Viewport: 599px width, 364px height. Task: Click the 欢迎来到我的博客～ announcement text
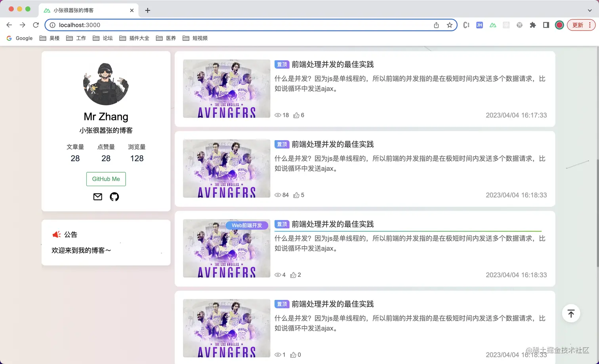point(81,251)
